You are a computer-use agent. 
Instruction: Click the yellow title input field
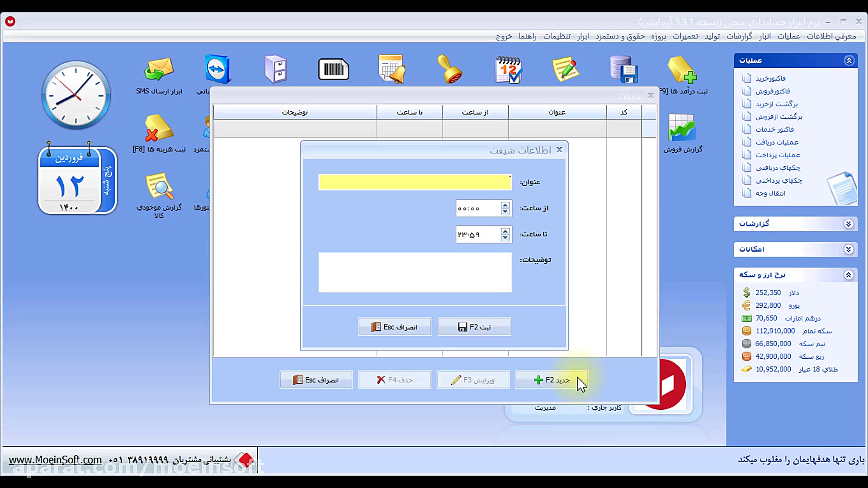click(415, 182)
